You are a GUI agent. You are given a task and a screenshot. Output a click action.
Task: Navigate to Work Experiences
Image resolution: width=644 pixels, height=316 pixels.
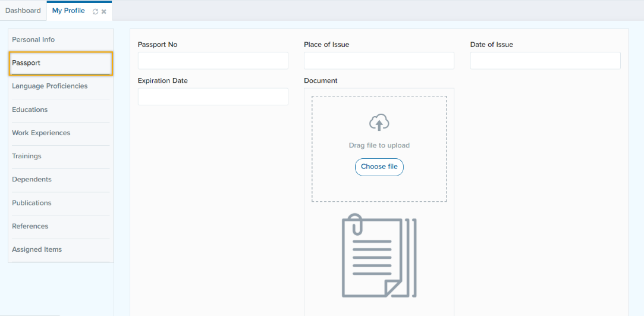pos(41,133)
